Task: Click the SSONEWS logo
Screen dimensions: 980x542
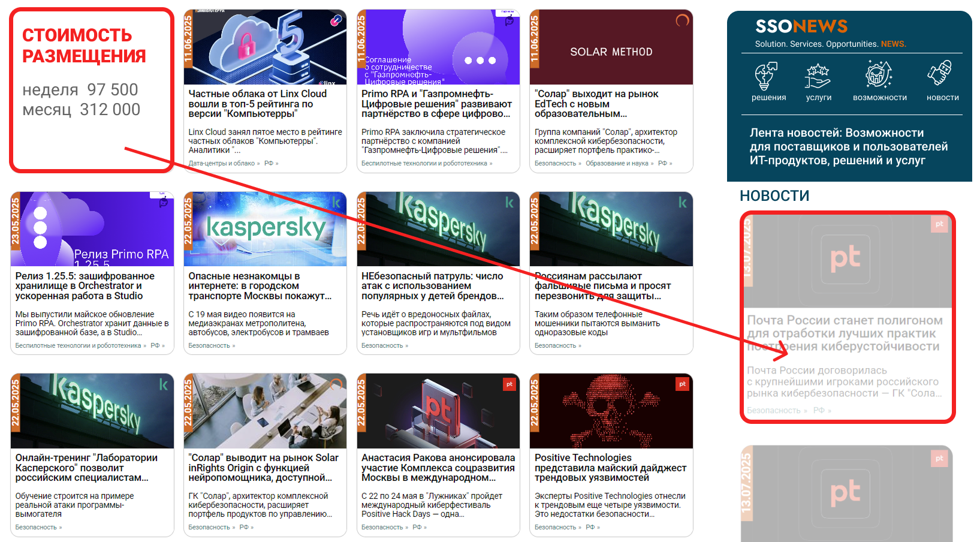Action: pyautogui.click(x=801, y=26)
